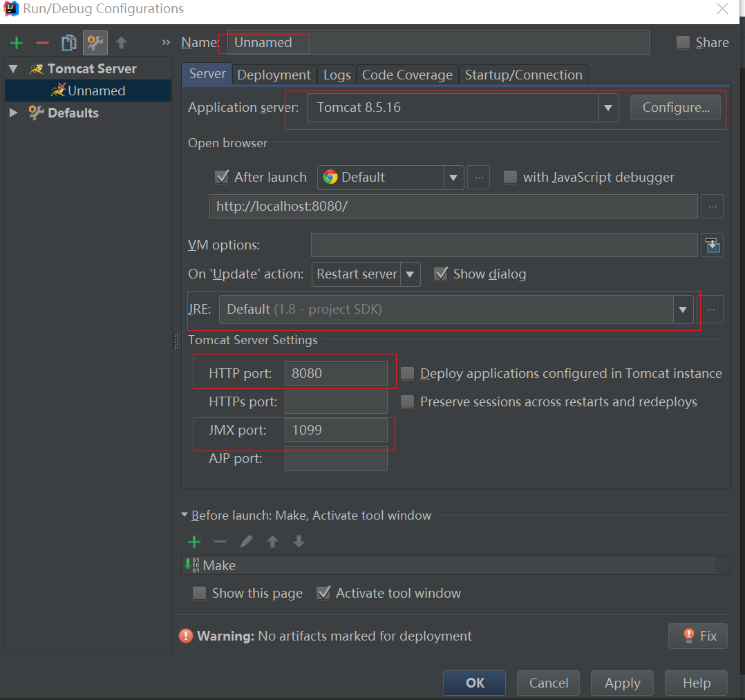This screenshot has height=700, width=745.
Task: Open the URL ellipsis button beside localhost address
Action: (713, 207)
